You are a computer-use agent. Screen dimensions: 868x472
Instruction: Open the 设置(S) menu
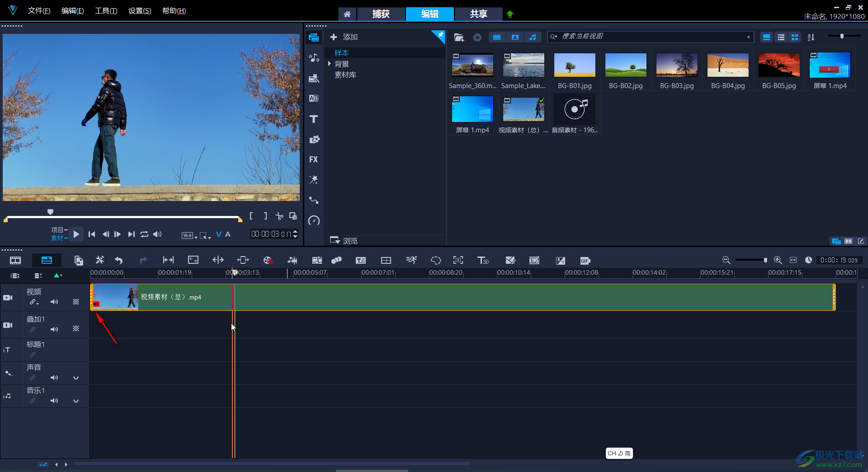click(x=140, y=11)
